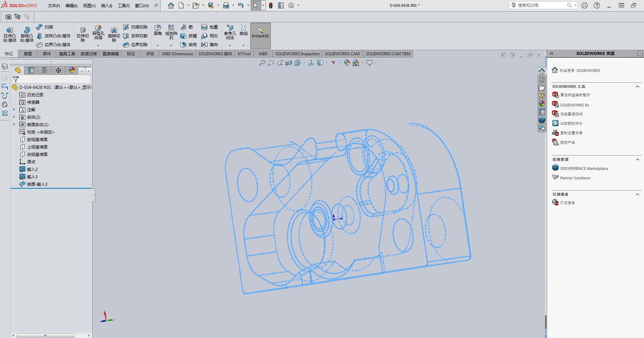Select the Revolved Boss/Base tool (旋转凸台/基体)

point(27,35)
